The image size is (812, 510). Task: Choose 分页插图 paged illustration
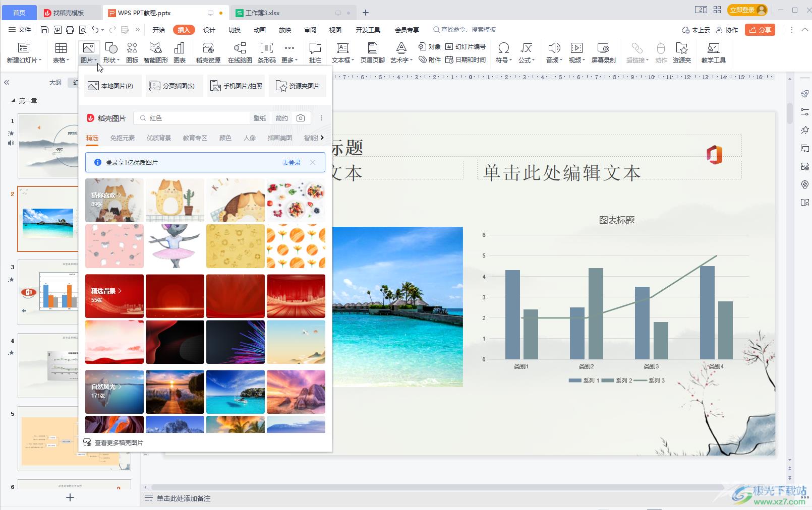(174, 86)
